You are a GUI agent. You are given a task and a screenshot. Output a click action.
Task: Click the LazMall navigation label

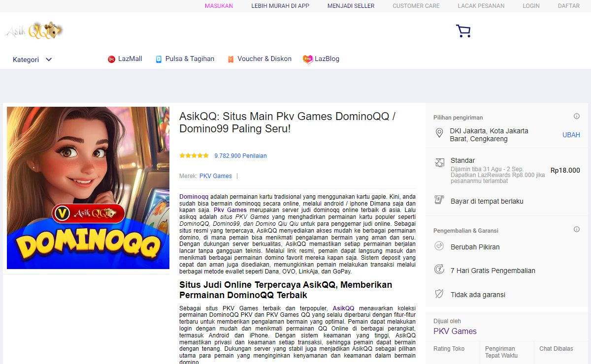coord(130,59)
